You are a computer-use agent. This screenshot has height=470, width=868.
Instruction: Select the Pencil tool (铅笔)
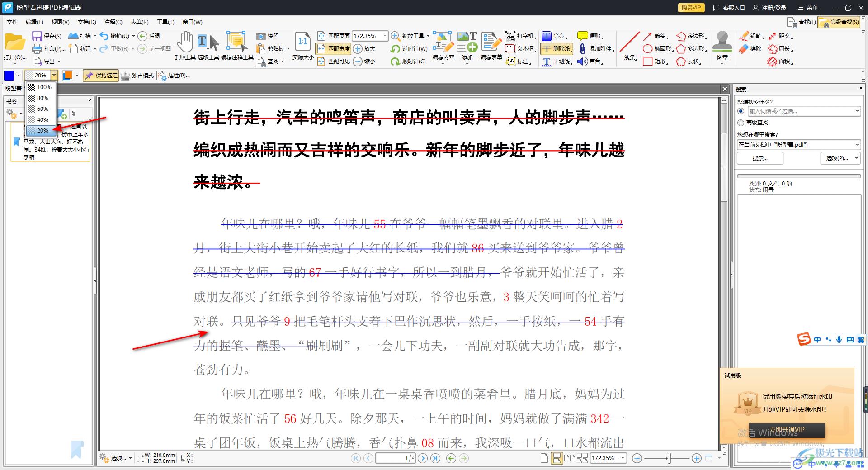751,36
